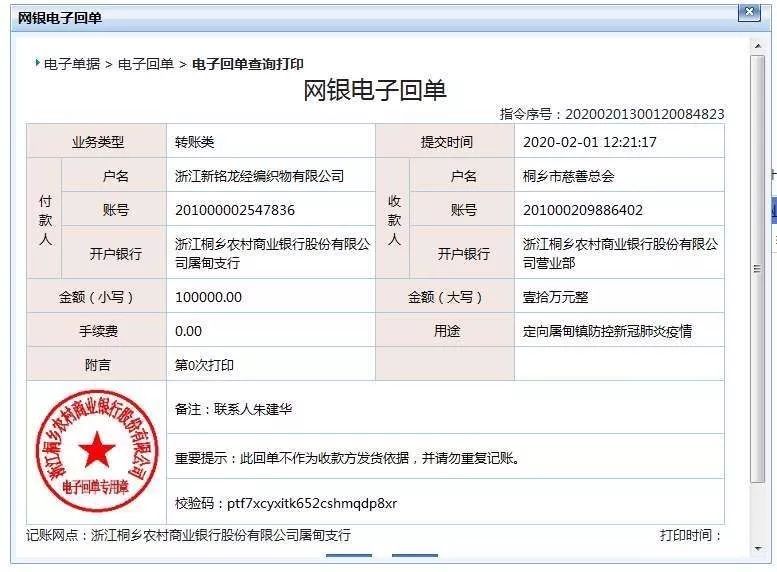Click the scrollbar down arrow
The width and height of the screenshot is (777, 572).
(757, 549)
